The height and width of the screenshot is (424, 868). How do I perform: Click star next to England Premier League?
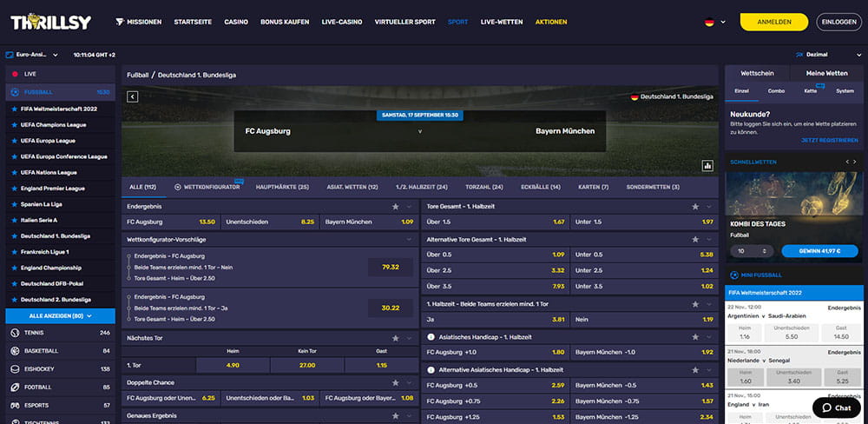15,189
